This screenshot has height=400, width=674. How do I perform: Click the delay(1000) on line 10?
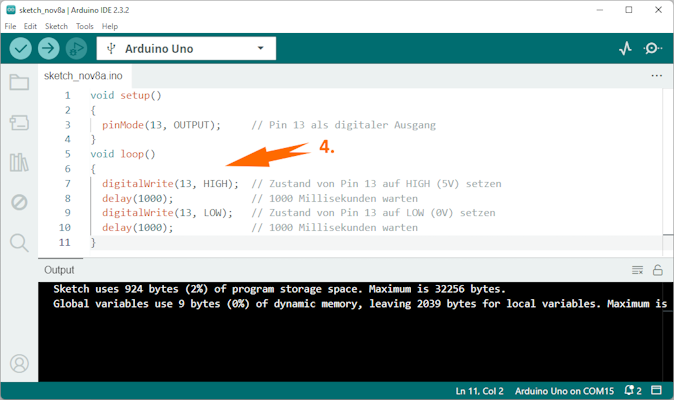click(138, 227)
